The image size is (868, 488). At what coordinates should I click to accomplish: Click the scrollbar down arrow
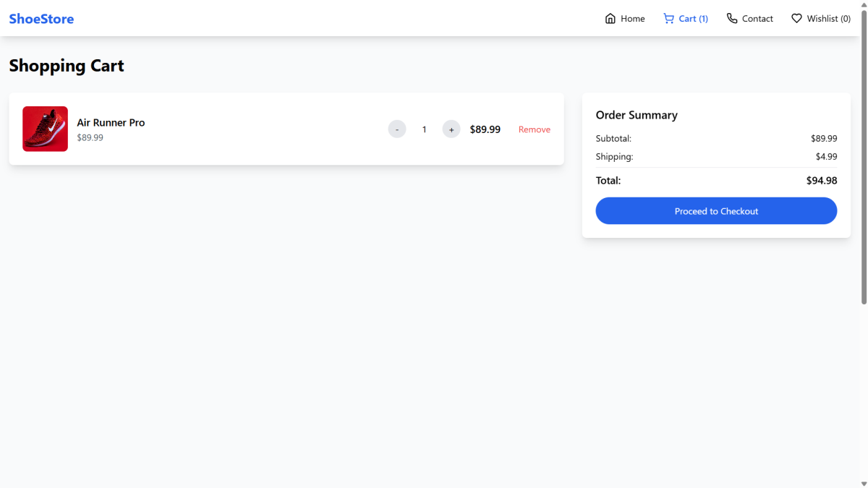tap(864, 483)
